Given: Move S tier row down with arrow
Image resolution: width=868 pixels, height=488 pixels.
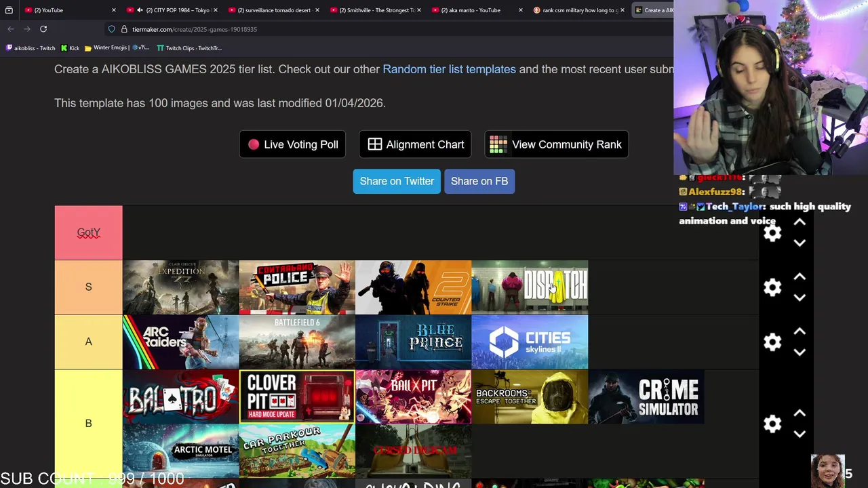Looking at the screenshot, I should click(800, 298).
